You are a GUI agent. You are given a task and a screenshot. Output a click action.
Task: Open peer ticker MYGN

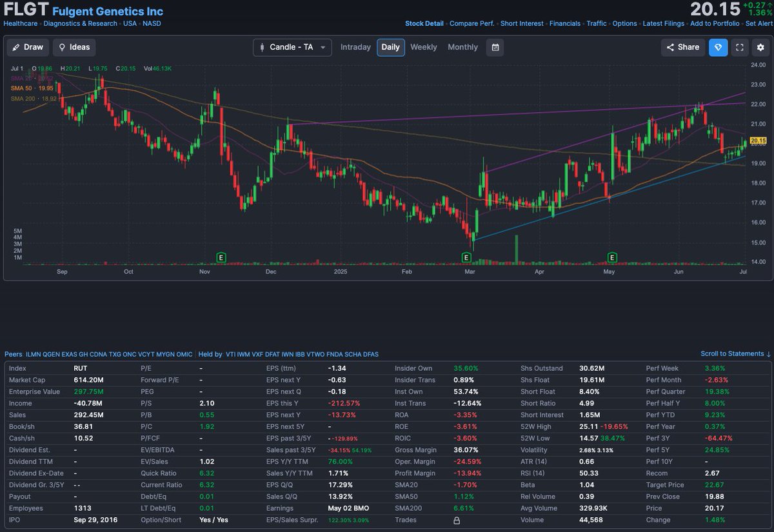(164, 355)
